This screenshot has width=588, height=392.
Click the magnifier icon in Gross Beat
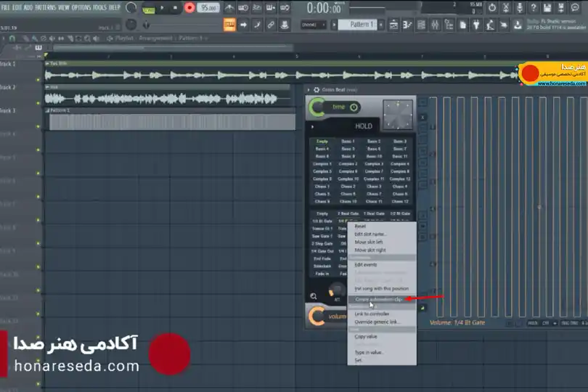click(x=314, y=296)
